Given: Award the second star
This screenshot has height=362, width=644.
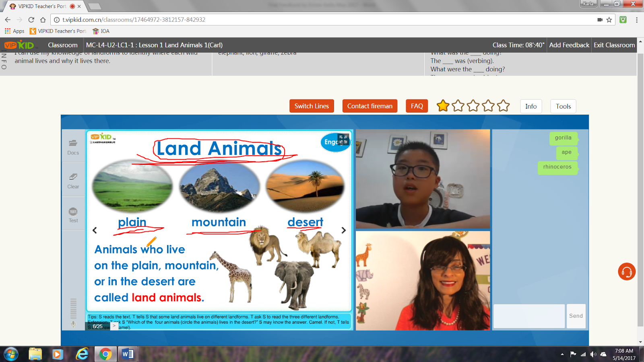Looking at the screenshot, I should click(x=458, y=106).
